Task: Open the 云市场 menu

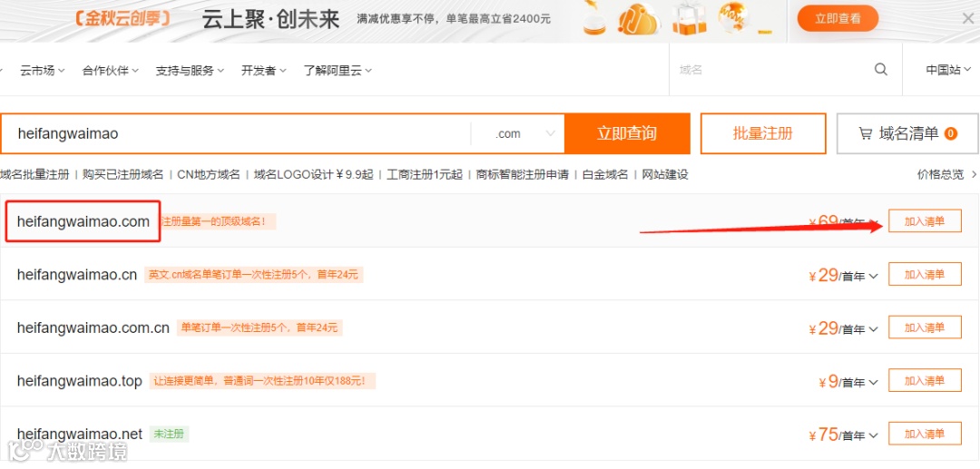Action: (x=43, y=71)
